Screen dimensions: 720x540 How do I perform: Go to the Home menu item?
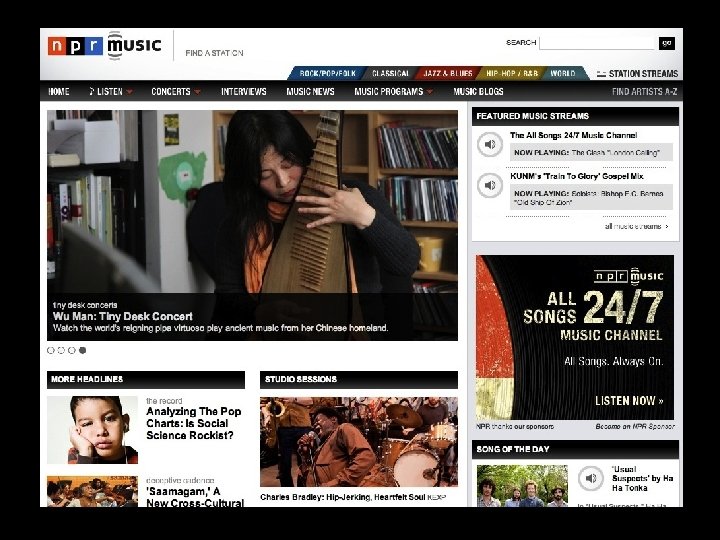pos(59,91)
